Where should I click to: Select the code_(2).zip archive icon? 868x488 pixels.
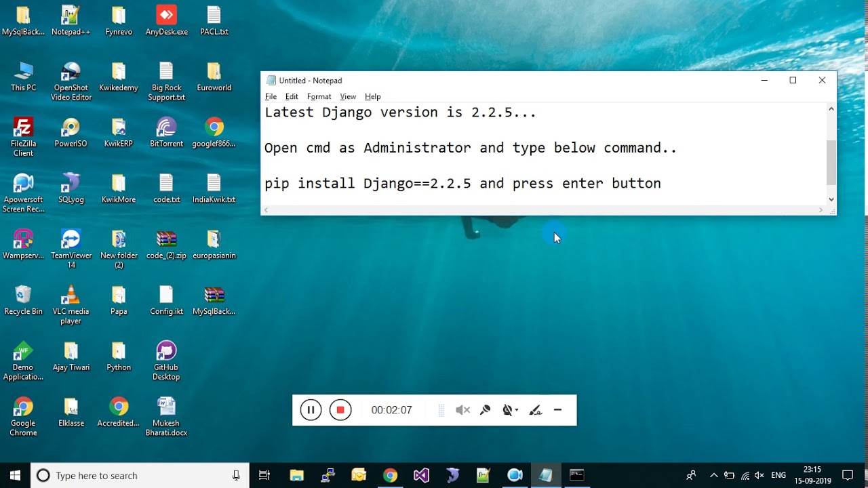pos(166,245)
